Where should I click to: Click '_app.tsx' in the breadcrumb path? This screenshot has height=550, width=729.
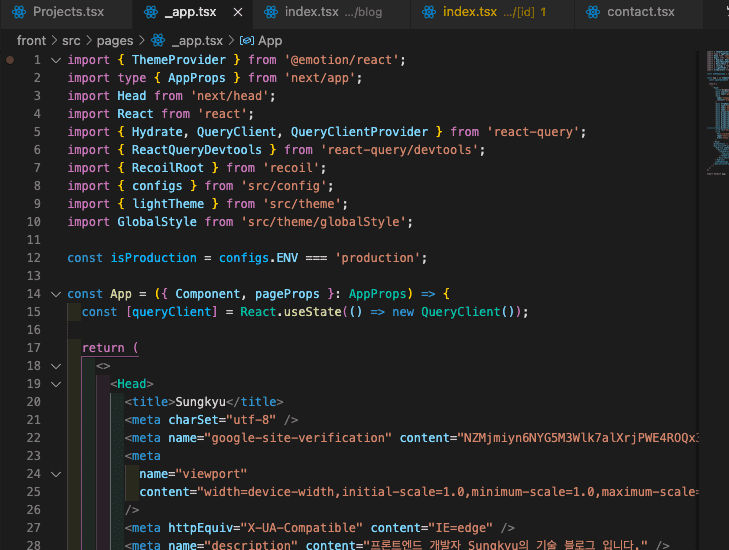click(197, 41)
